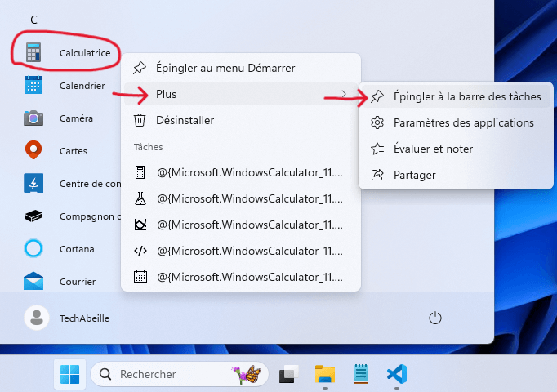Viewport: 557px width, 392px height.
Task: Open Paramètres des applications
Action: point(456,122)
